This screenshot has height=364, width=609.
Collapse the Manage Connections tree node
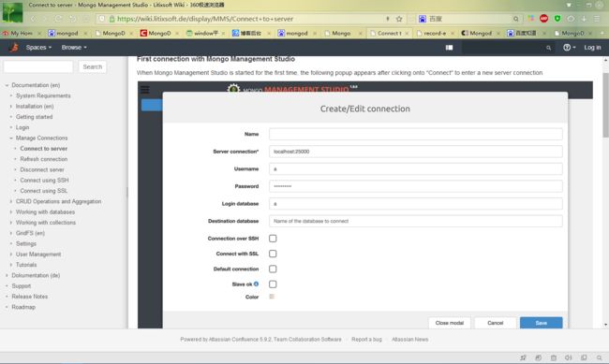point(11,138)
